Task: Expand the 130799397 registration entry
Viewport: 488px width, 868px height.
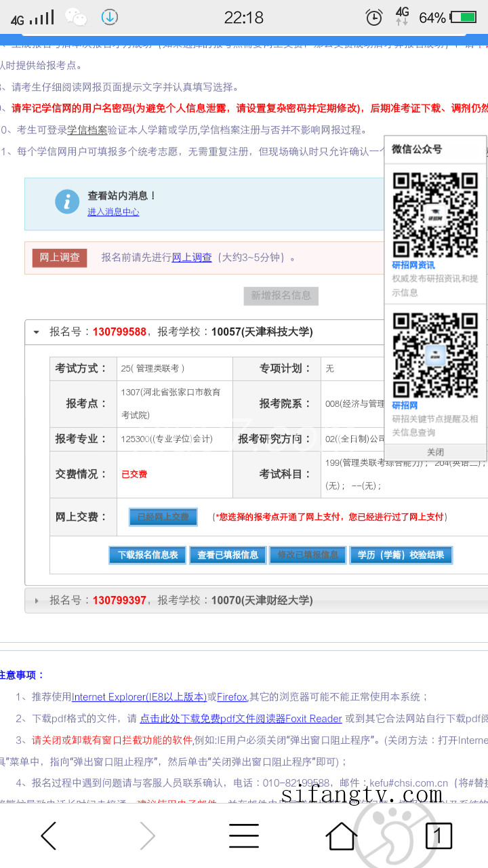Action: (x=36, y=601)
